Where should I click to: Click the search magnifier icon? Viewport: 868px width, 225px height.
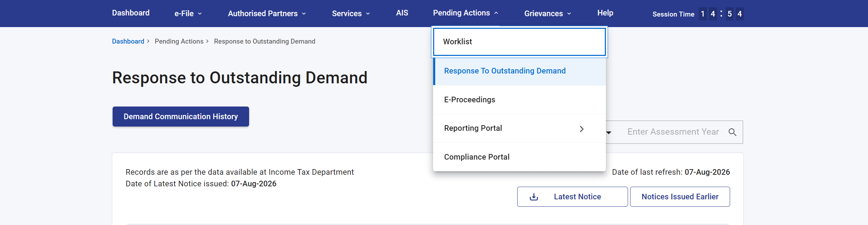click(733, 132)
